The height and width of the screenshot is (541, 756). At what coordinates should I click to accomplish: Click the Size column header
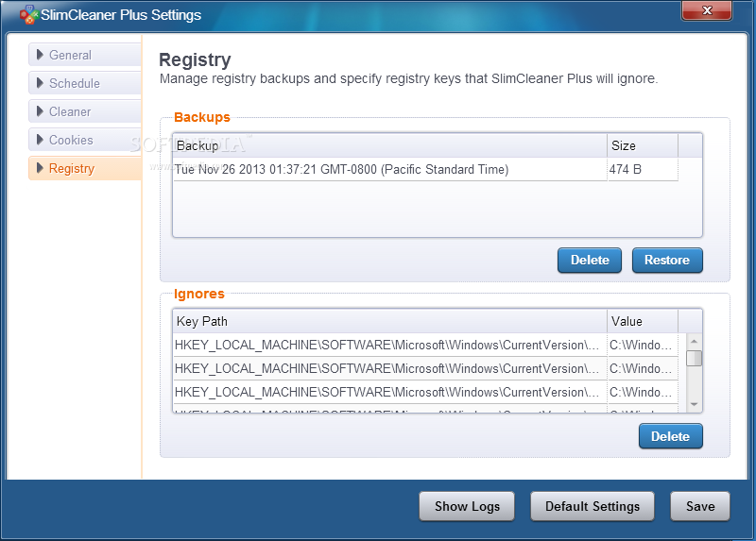[x=643, y=145]
